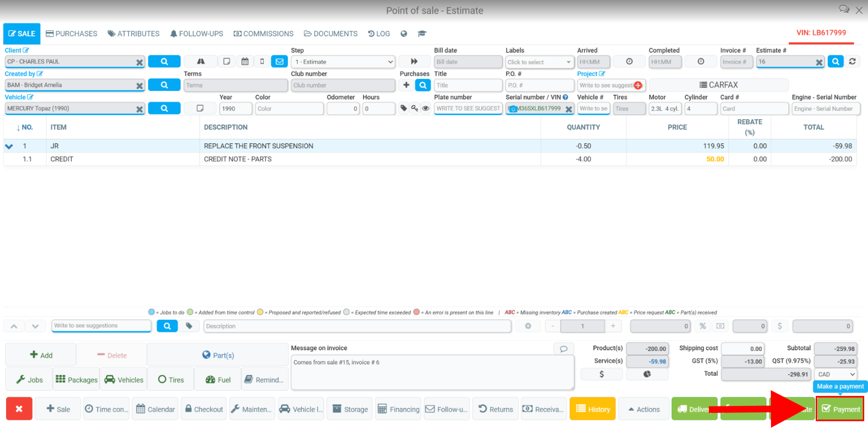This screenshot has width=868, height=429.
Task: Click the vehicle key icon
Action: point(414,108)
